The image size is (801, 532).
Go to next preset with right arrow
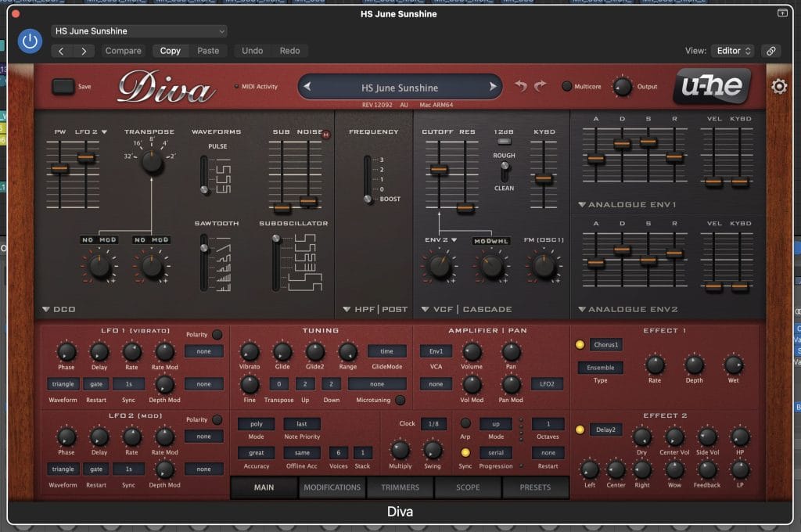494,88
